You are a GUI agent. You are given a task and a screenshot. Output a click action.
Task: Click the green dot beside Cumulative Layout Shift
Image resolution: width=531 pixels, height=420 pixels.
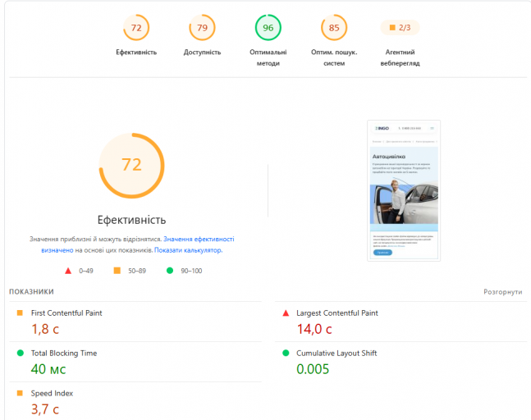pyautogui.click(x=286, y=353)
